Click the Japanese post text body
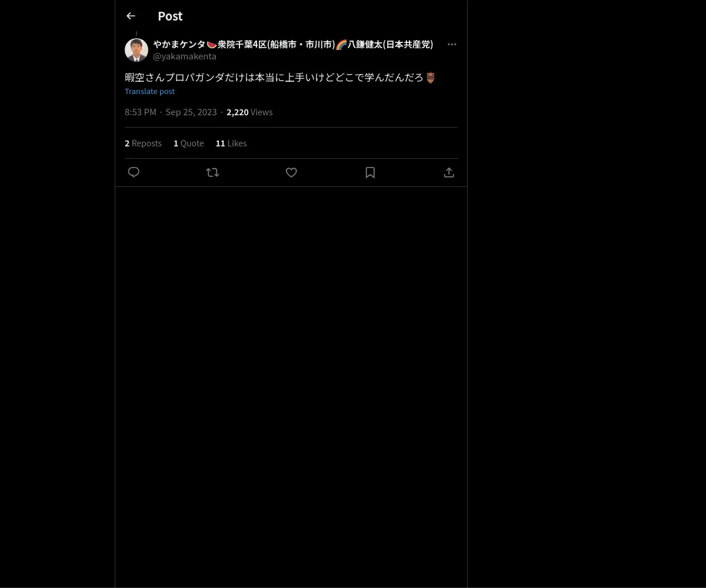 280,78
